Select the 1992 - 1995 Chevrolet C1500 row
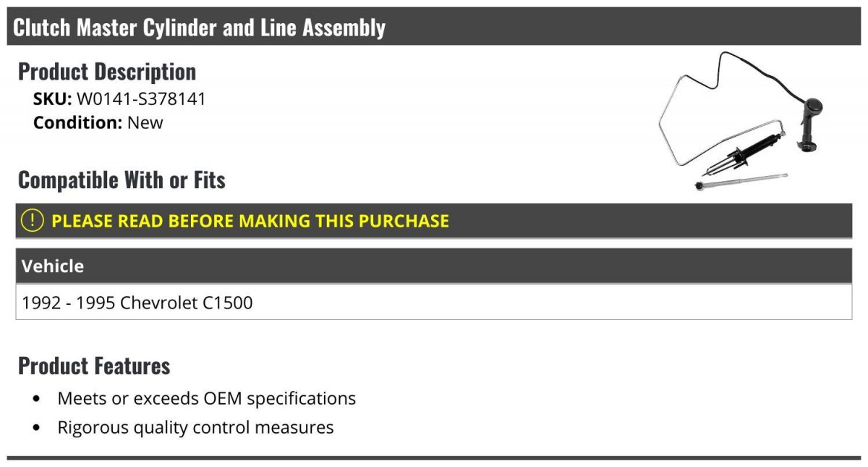Screen dimensions: 868x467 coord(434,302)
